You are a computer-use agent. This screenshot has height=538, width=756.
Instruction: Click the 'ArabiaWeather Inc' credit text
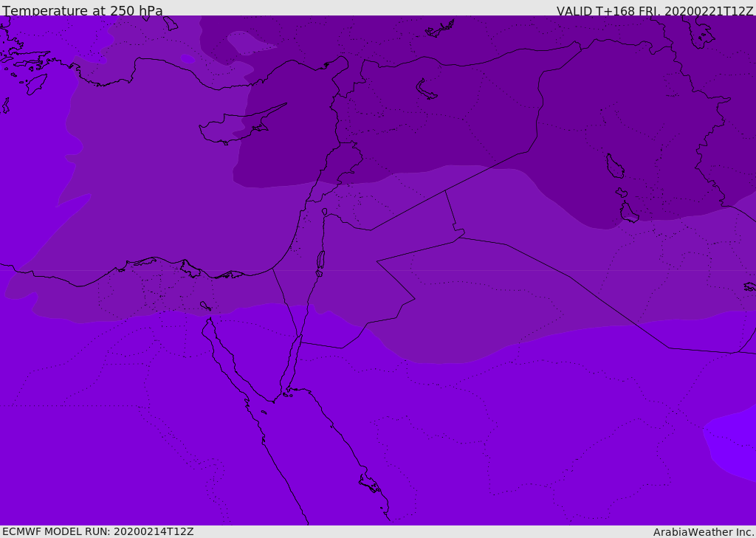pyautogui.click(x=703, y=532)
